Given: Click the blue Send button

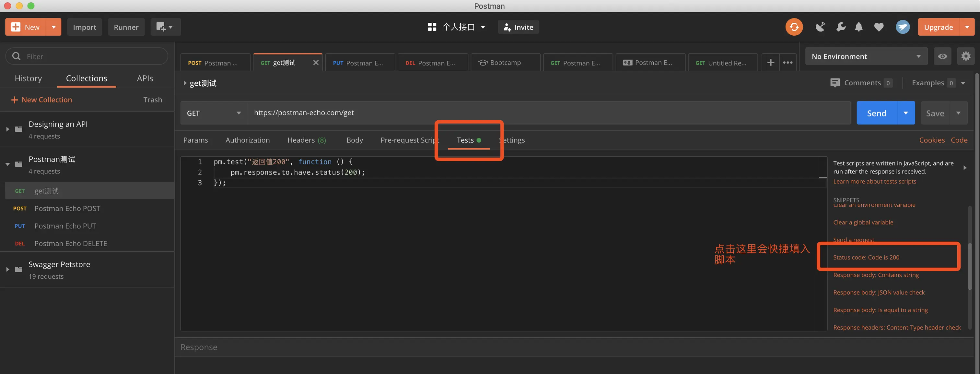Looking at the screenshot, I should click(877, 113).
